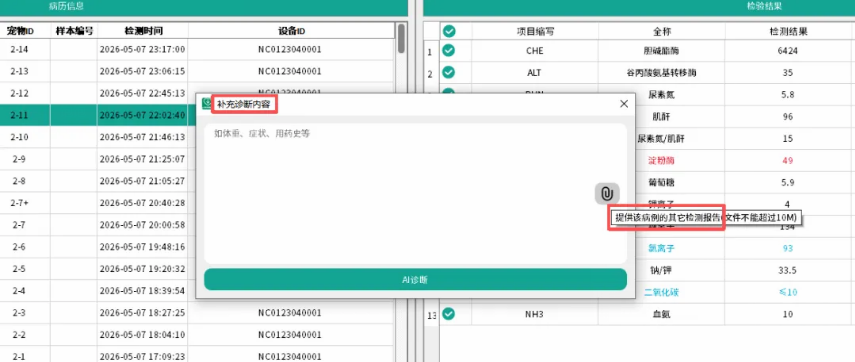Screen dimensions: 855x362
Task: Uncheck the NH3 row checkmark
Action: pos(449,314)
